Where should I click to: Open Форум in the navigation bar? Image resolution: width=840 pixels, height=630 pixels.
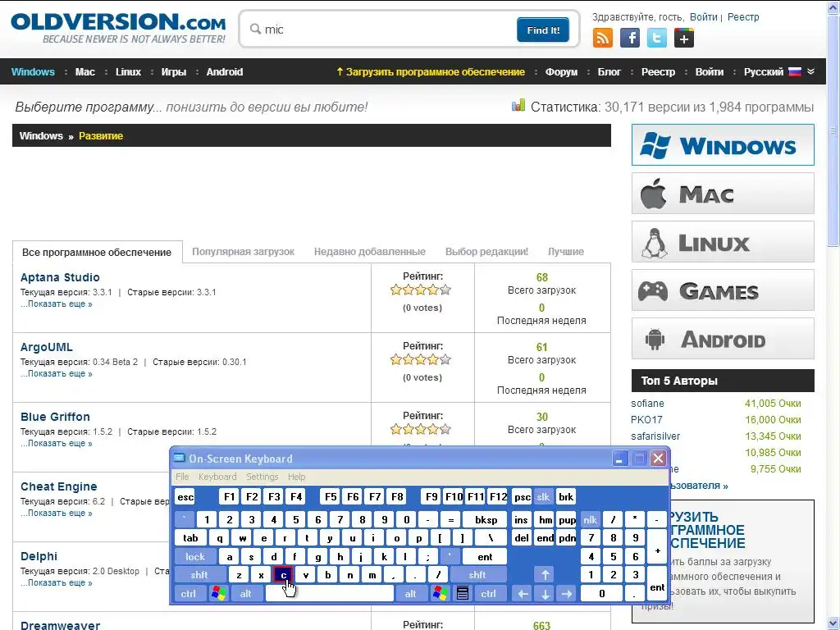coord(561,72)
